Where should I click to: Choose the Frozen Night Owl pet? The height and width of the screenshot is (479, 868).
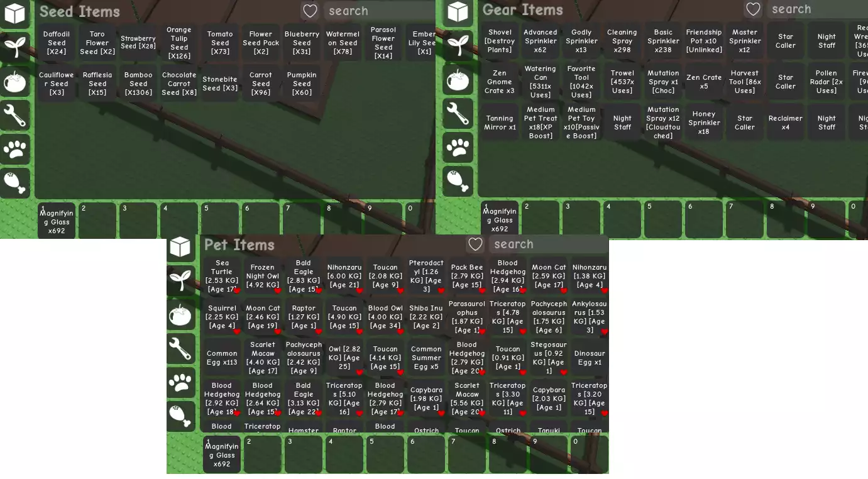pyautogui.click(x=263, y=276)
